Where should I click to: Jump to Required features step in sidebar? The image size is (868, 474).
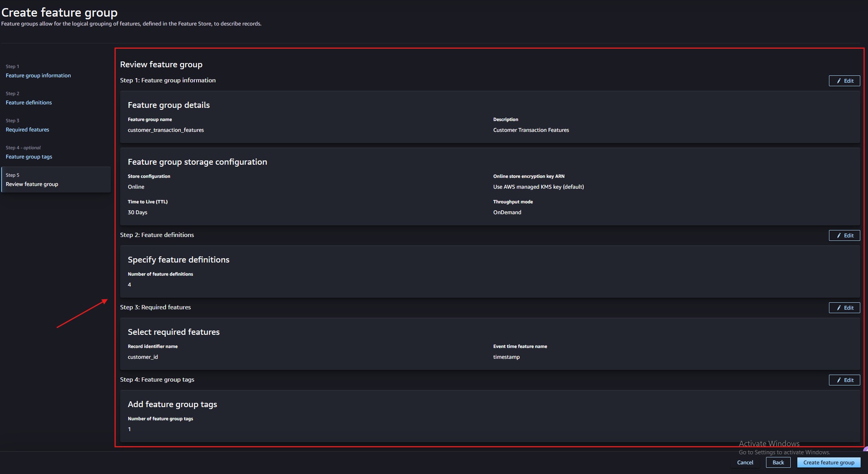pyautogui.click(x=27, y=130)
